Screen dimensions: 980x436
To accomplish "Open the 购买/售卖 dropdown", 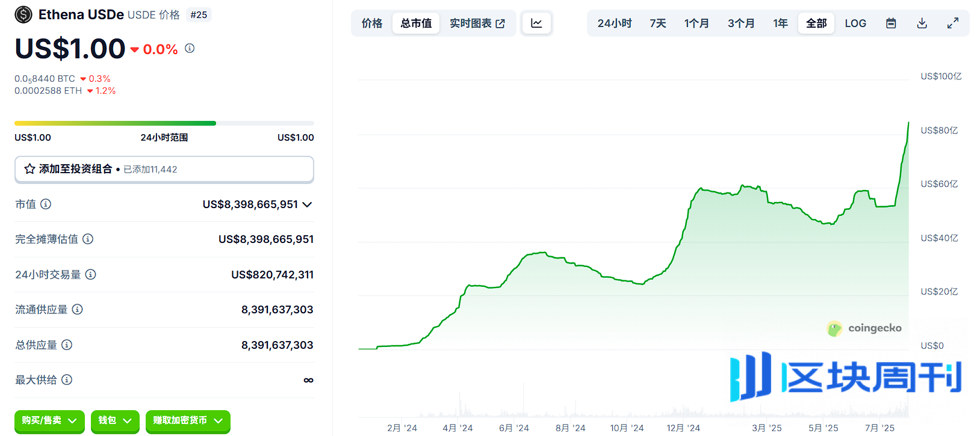I will (x=49, y=421).
